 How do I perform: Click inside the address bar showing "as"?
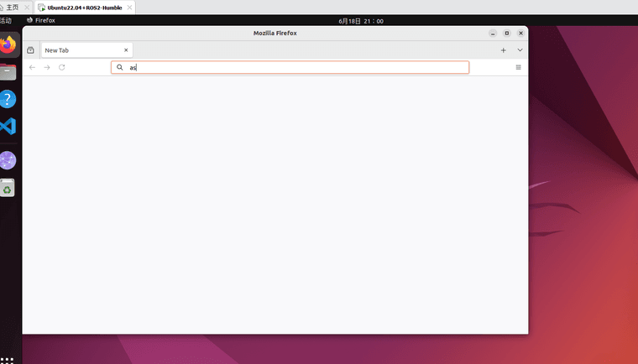(x=290, y=67)
